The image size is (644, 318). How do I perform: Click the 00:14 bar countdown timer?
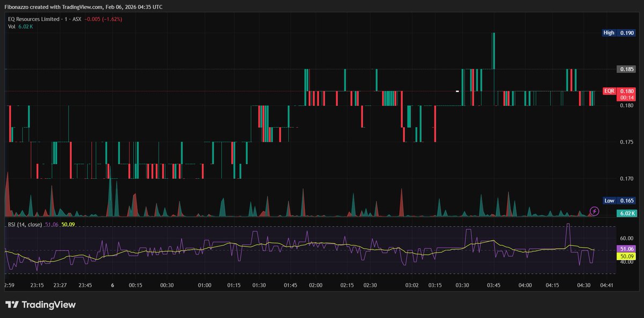click(x=626, y=98)
